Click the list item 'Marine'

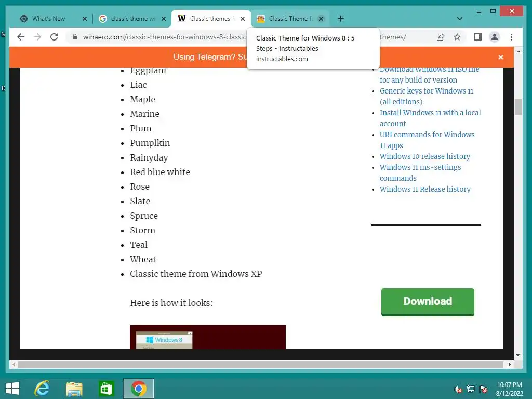[144, 114]
